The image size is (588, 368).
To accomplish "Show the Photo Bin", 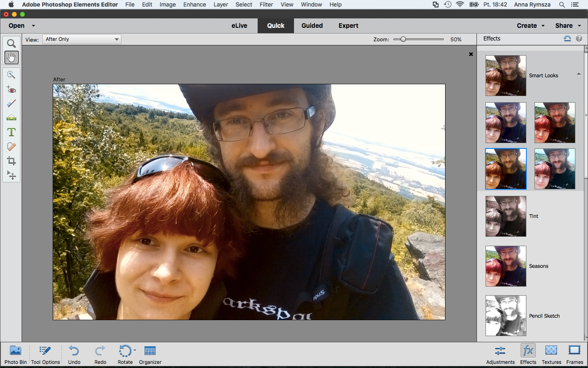I will 16,355.
